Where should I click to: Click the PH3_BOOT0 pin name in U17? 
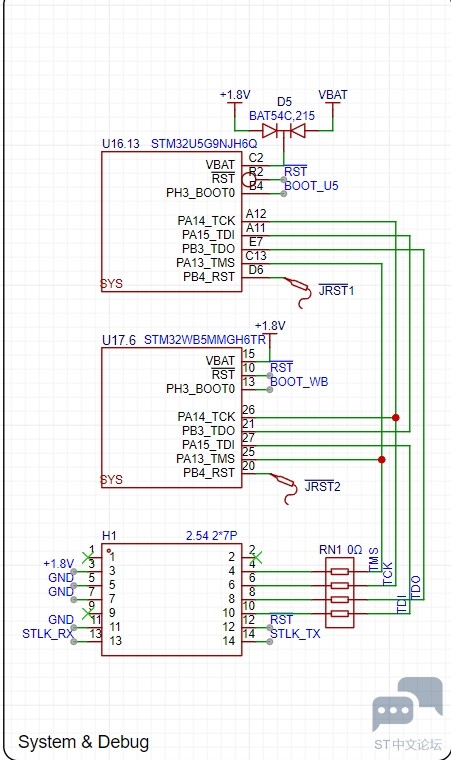[200, 389]
